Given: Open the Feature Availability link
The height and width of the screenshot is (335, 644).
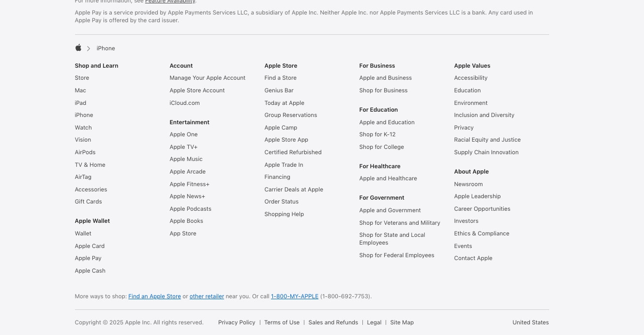Looking at the screenshot, I should tap(170, 1).
